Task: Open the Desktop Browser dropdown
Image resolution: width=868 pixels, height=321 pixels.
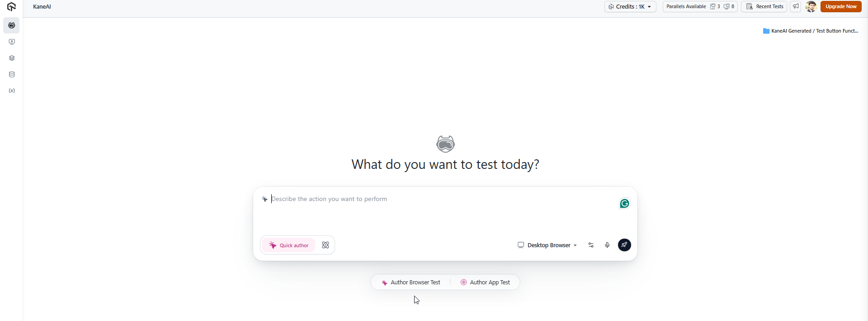Action: (547, 245)
